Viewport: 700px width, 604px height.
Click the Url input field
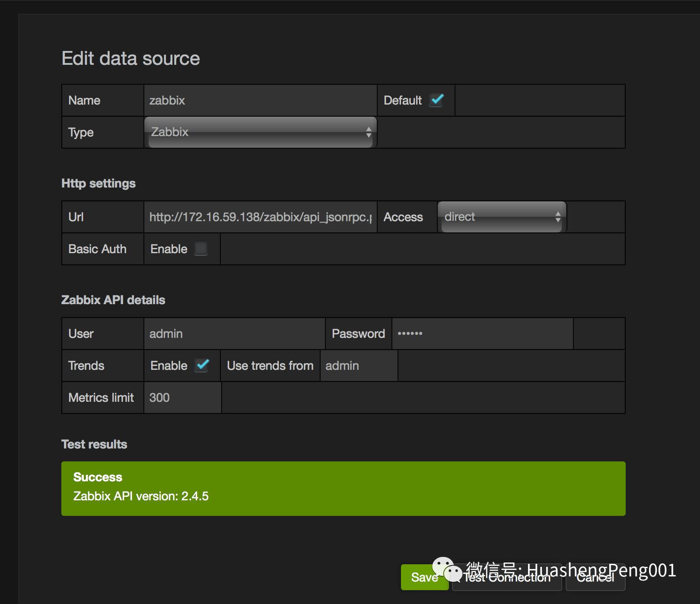coord(261,217)
